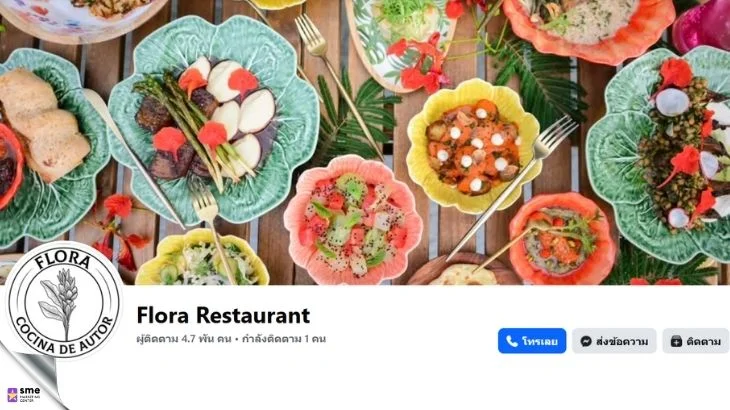The image size is (730, 410).
Task: Click the phone icon in the โทรเลย button
Action: coord(512,341)
